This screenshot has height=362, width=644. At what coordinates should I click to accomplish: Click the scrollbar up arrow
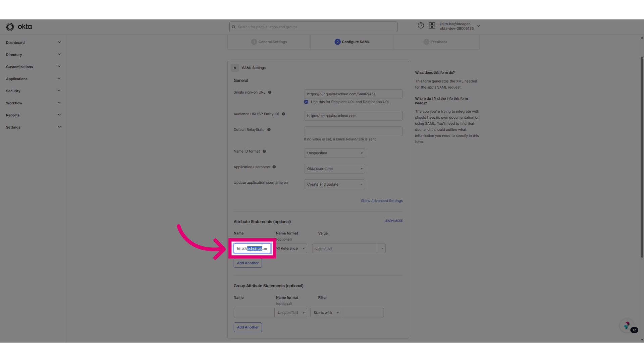coord(642,38)
